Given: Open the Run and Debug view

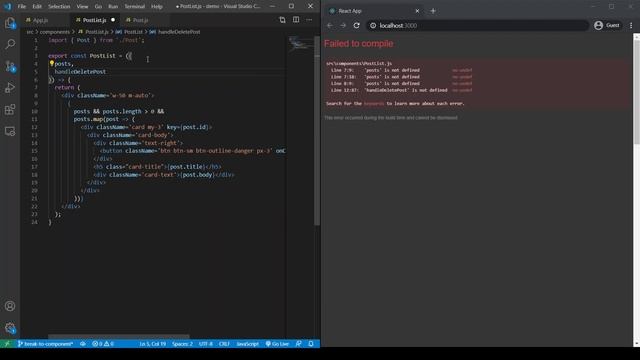Looking at the screenshot, I should coord(10,87).
